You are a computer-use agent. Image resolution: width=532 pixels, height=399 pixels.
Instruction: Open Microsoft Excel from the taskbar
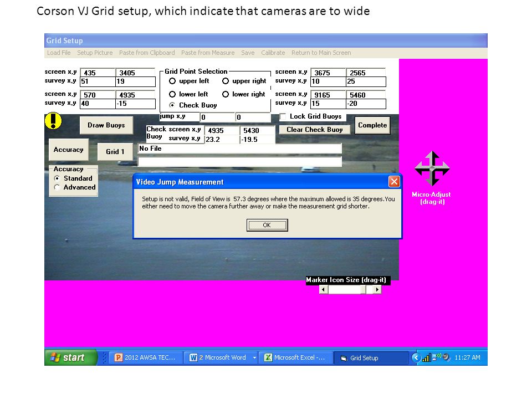point(295,357)
